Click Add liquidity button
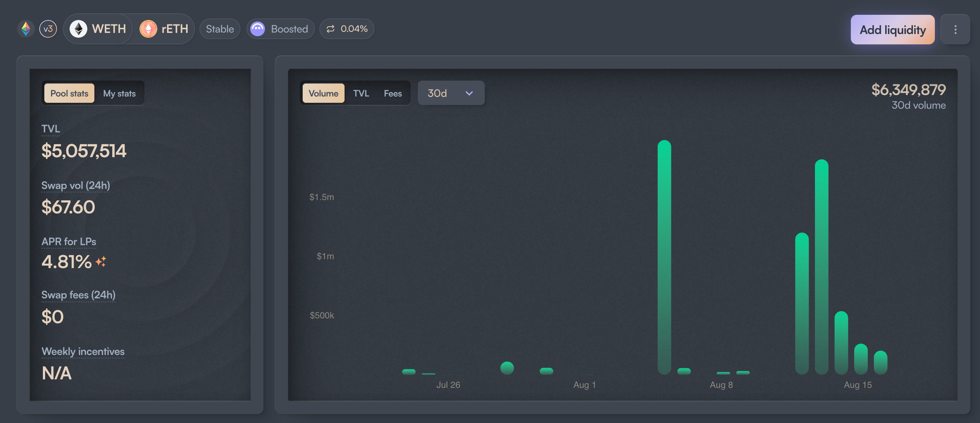Viewport: 980px width, 423px height. (x=893, y=30)
